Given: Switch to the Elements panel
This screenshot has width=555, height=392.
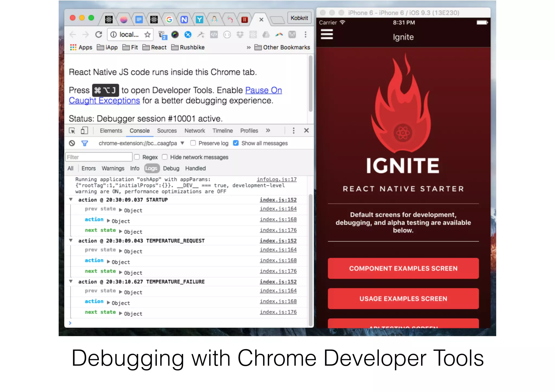Looking at the screenshot, I should coord(111,131).
